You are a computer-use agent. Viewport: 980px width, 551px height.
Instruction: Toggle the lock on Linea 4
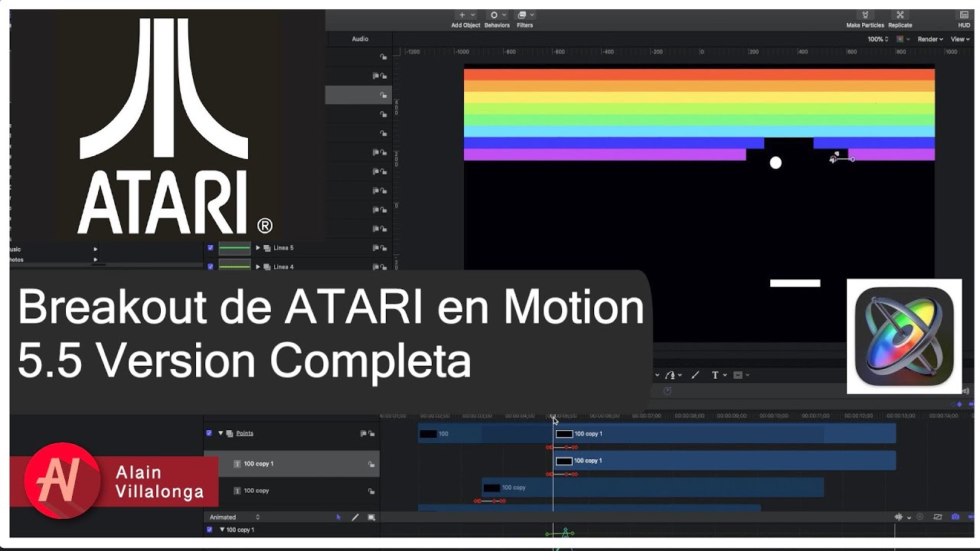[384, 267]
